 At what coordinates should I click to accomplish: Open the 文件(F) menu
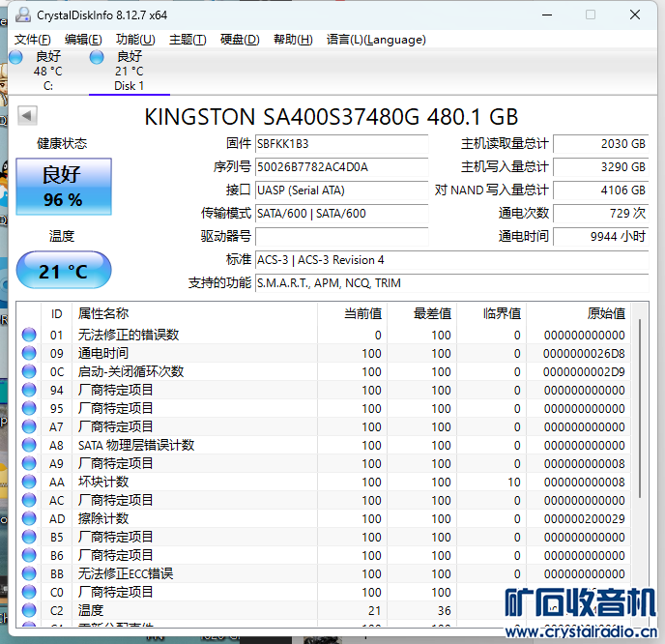click(33, 40)
